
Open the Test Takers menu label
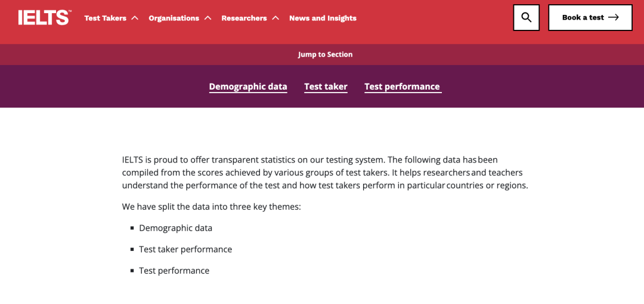pos(105,18)
